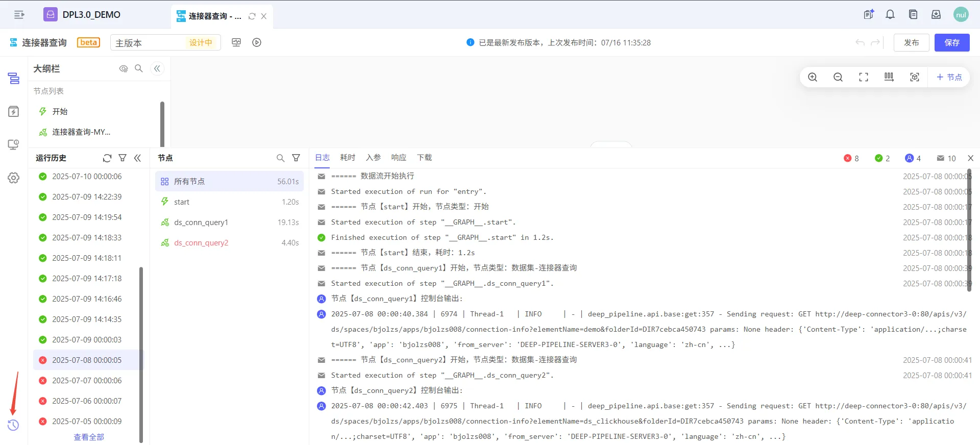Auto-arrange the canvas layout
The width and height of the screenshot is (980, 445).
[889, 77]
